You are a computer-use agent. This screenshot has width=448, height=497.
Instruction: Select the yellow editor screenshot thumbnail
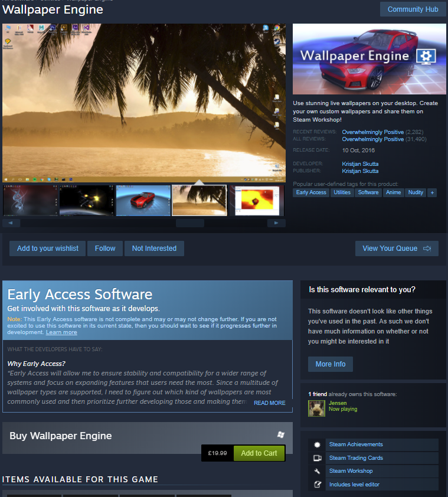point(256,201)
